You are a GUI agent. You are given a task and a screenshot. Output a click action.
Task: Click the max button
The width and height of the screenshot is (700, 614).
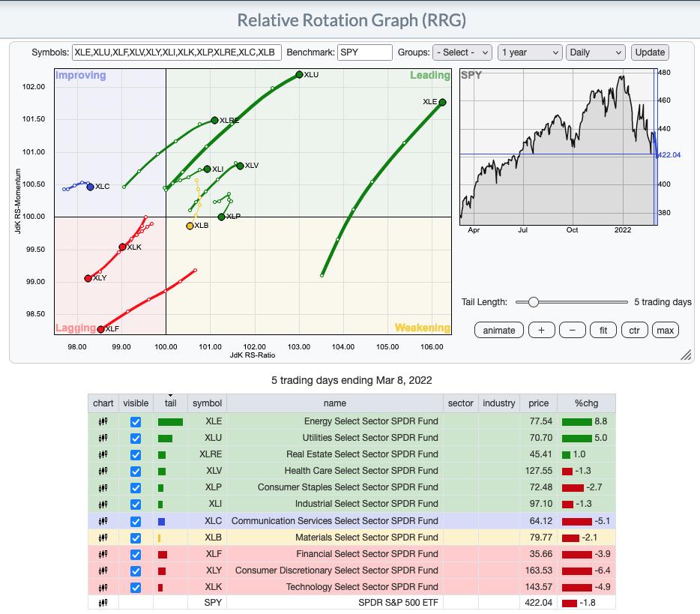[x=666, y=331]
